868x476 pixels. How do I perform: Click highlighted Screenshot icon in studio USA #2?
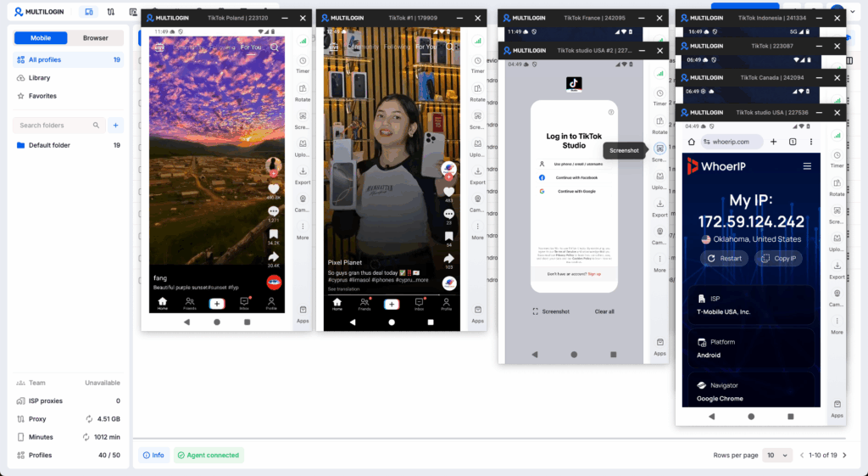[659, 148]
